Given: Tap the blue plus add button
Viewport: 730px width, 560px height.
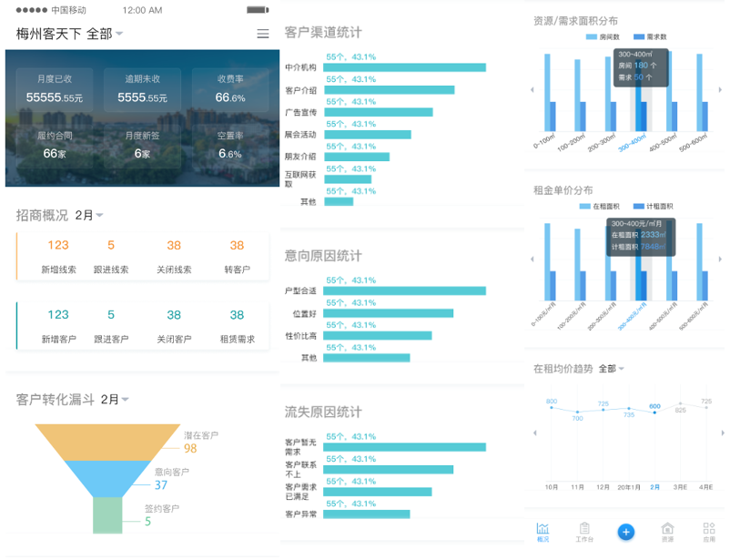Looking at the screenshot, I should pyautogui.click(x=625, y=532).
